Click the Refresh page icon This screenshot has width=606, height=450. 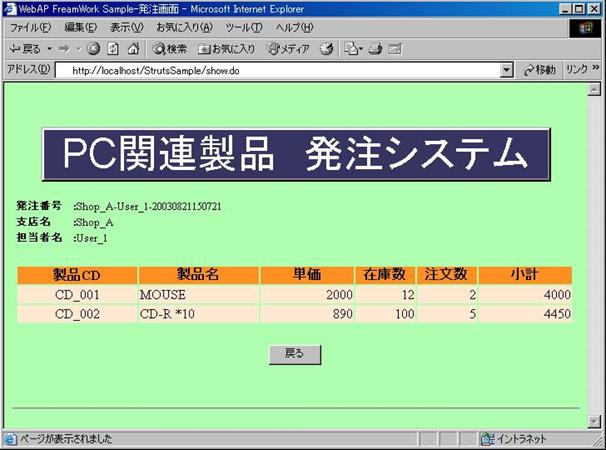click(x=113, y=49)
